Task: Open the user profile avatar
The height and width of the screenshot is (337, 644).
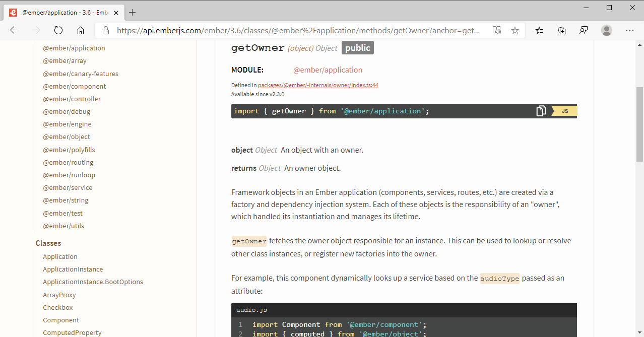Action: pyautogui.click(x=607, y=30)
